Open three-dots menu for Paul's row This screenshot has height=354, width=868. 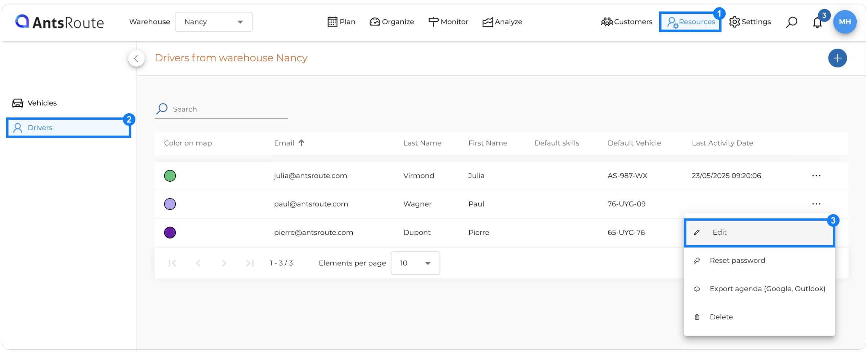[x=816, y=204]
